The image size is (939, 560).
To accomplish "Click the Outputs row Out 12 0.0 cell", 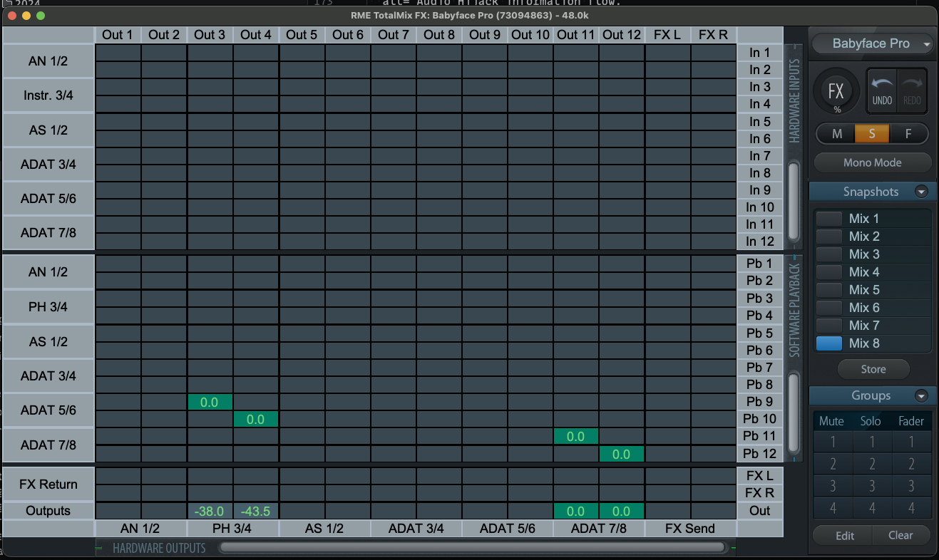I will [x=621, y=511].
